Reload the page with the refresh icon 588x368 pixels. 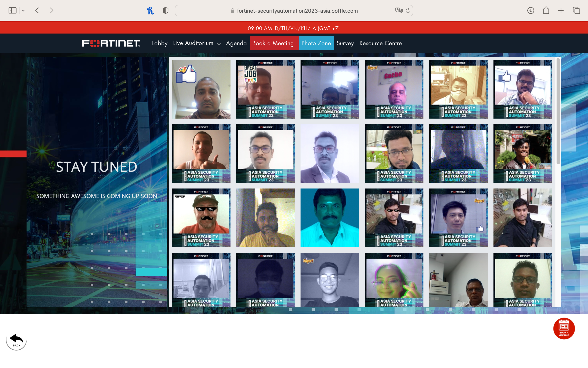coord(408,10)
